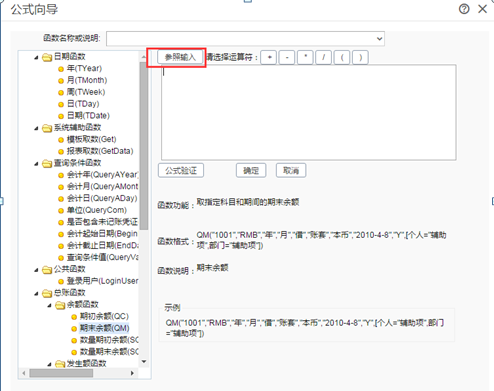Click the 余额函数 folder icon
Image resolution: width=494 pixels, height=391 pixels.
(60, 305)
